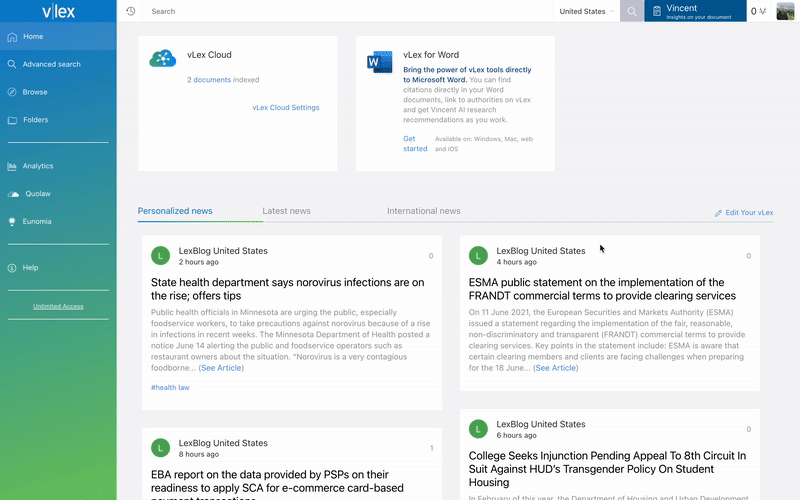Click comment count 0 on ESMA article
This screenshot has width=800, height=500.
pos(749,256)
